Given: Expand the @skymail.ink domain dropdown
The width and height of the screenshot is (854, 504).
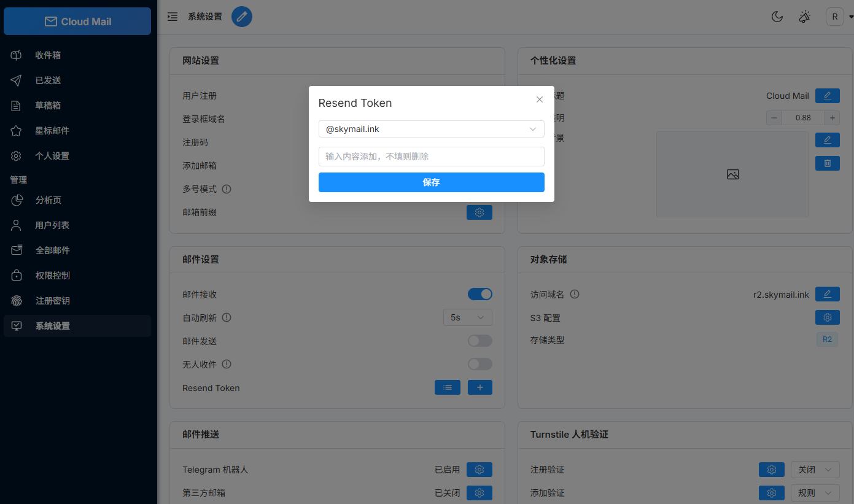Looking at the screenshot, I should click(431, 129).
